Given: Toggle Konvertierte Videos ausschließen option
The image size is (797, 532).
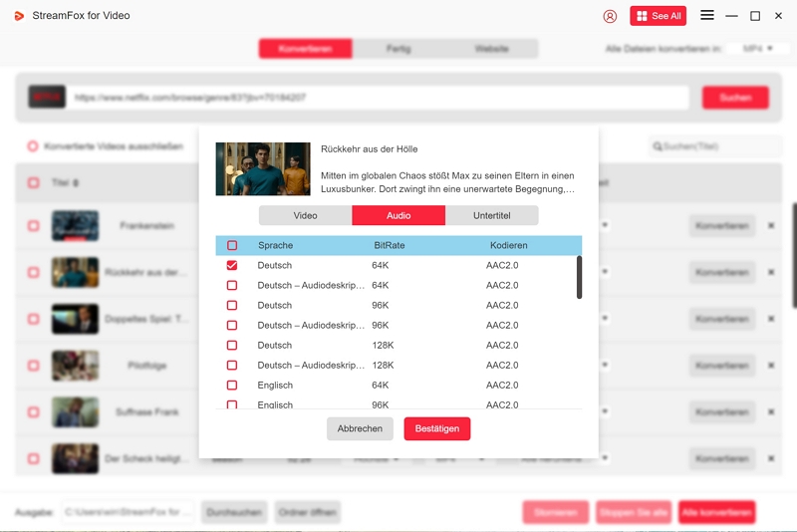Looking at the screenshot, I should 33,146.
